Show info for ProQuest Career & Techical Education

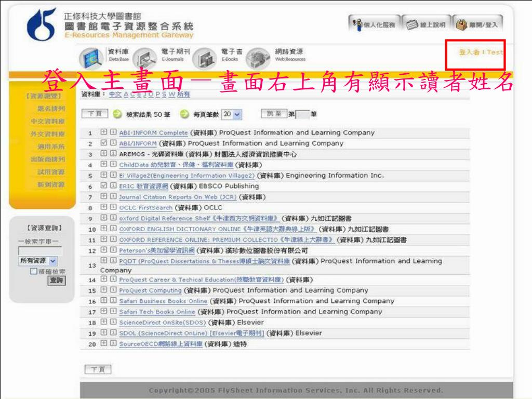[113, 279]
